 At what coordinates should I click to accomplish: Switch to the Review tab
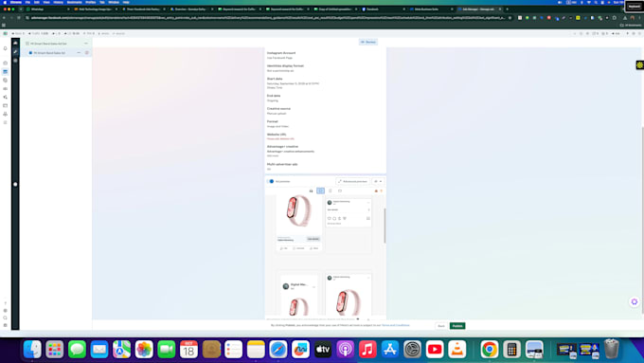point(368,42)
